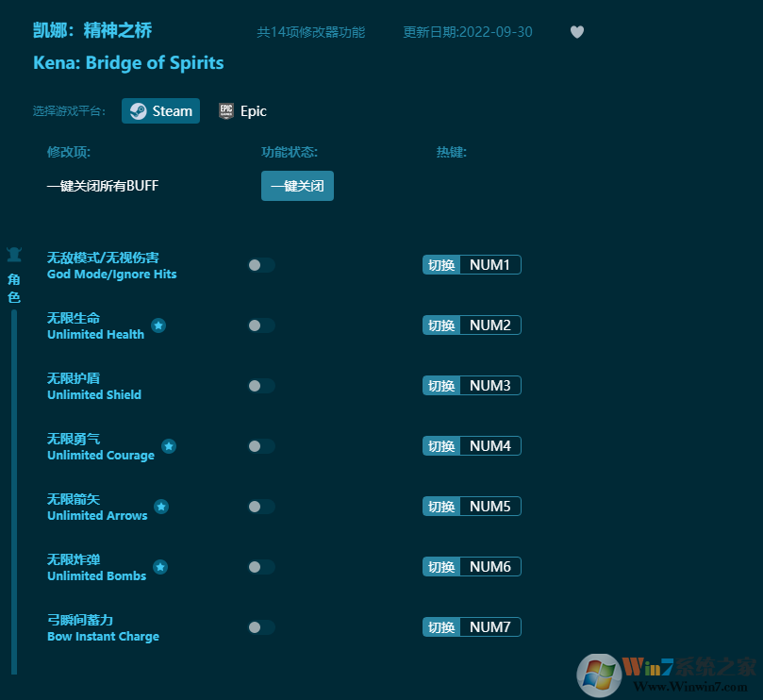Enable the God Mode/Ignore Hits toggle
The height and width of the screenshot is (700, 763).
coord(261,265)
